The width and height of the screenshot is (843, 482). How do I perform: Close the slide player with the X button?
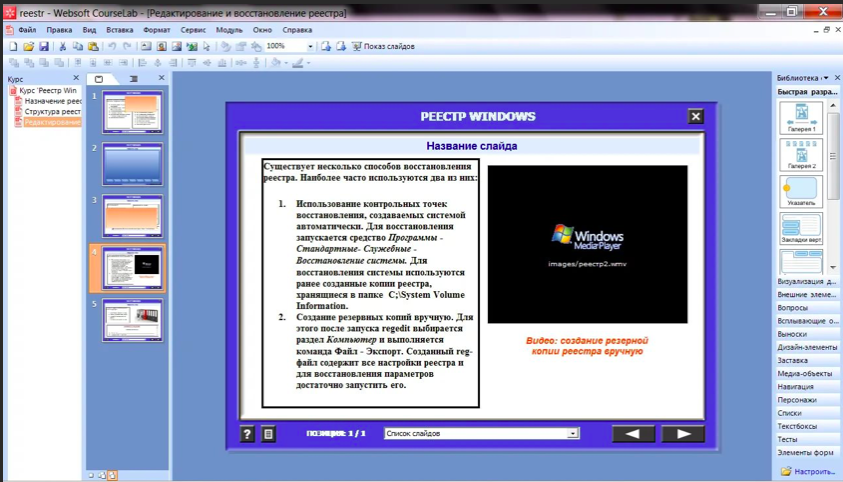(696, 116)
